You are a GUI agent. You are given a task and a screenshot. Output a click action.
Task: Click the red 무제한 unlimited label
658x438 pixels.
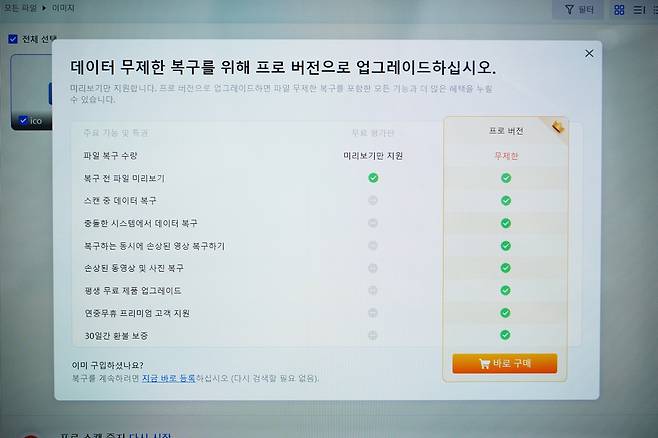pos(505,155)
